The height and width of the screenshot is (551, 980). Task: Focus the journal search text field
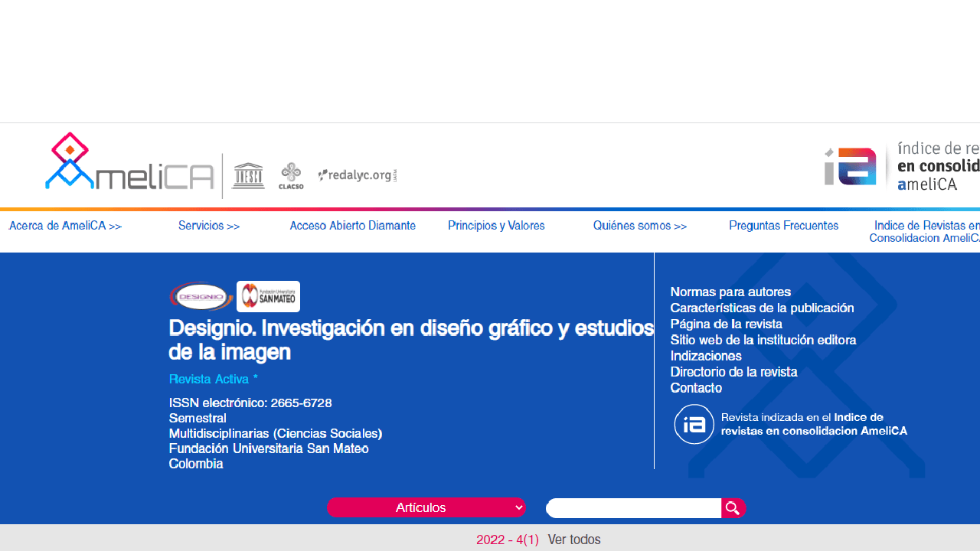[x=634, y=508]
